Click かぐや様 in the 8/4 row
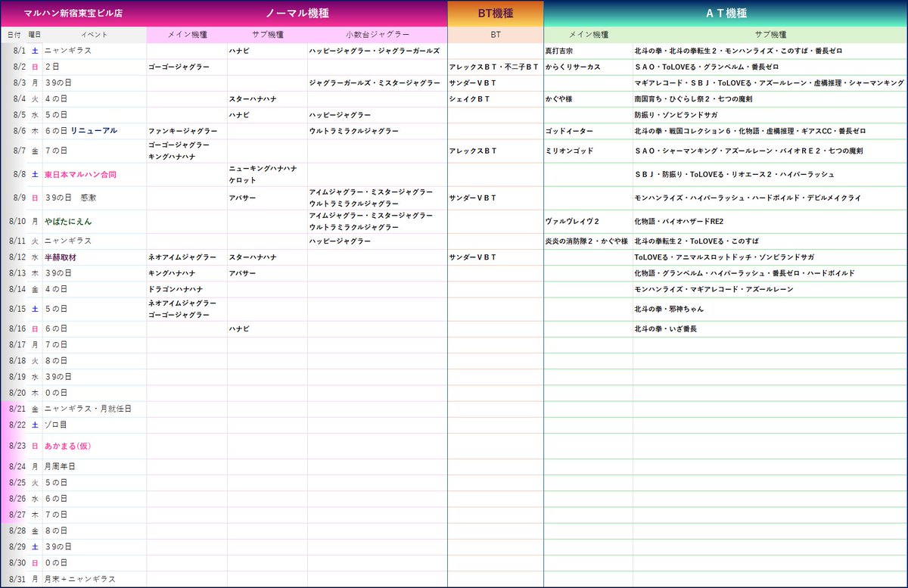The height and width of the screenshot is (588, 908). [x=558, y=98]
